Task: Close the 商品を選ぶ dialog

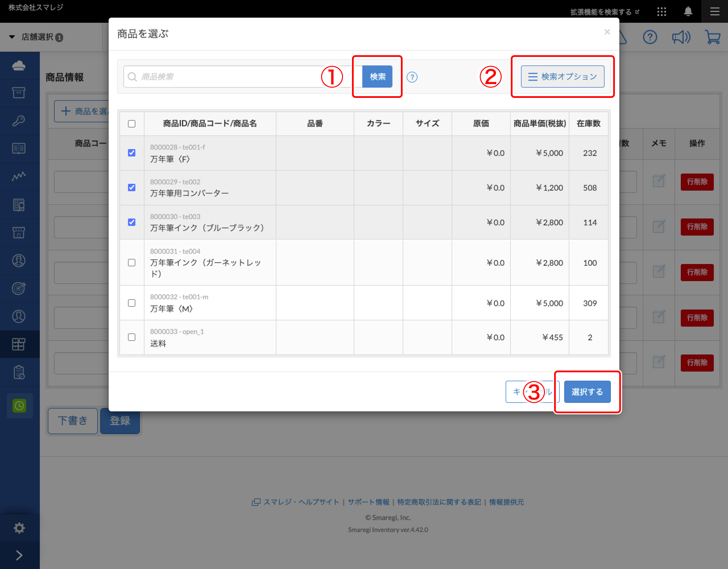Action: [x=607, y=32]
